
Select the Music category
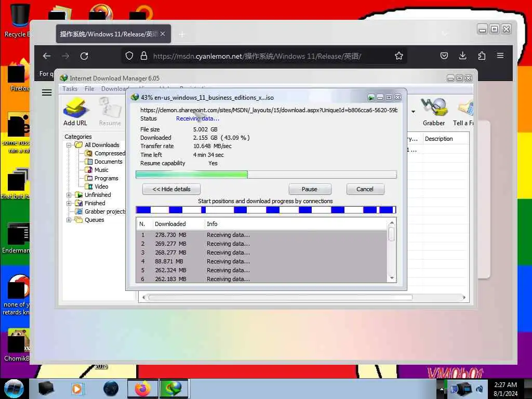[97, 170]
